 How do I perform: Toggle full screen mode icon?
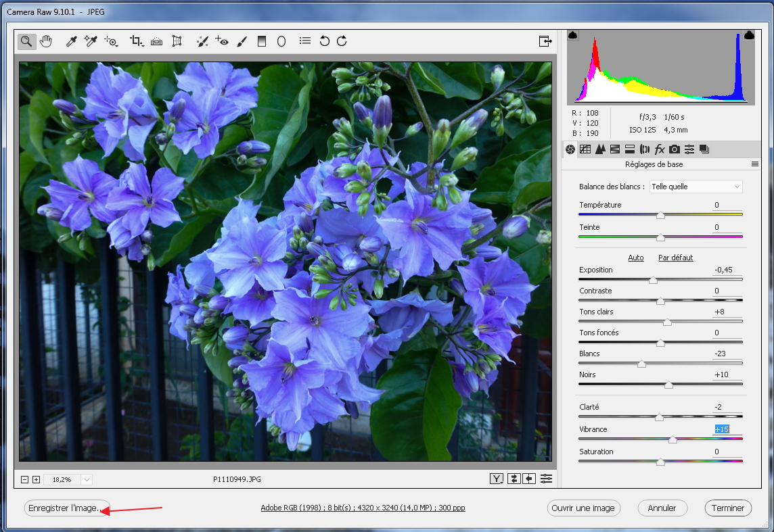[545, 41]
